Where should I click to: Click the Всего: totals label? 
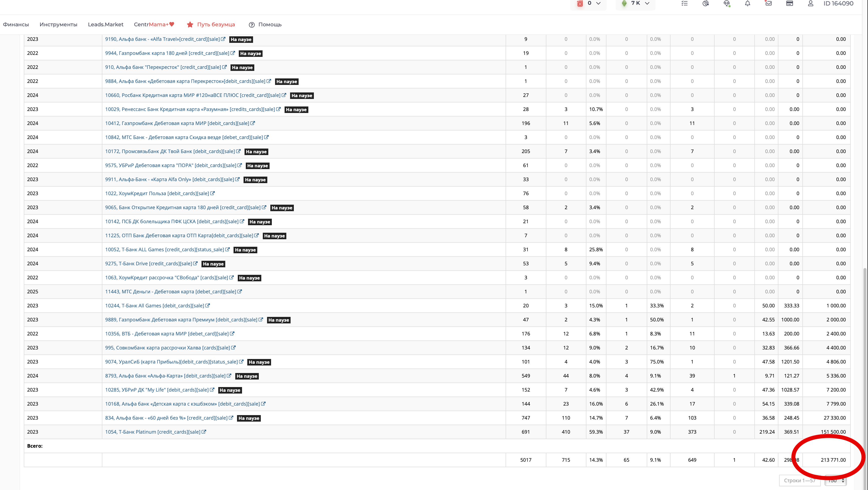pos(35,446)
